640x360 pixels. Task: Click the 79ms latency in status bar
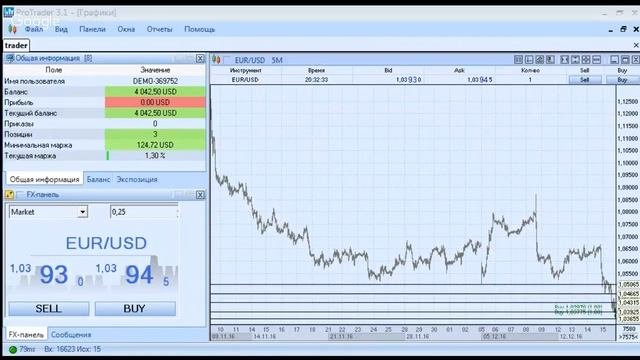click(27, 349)
